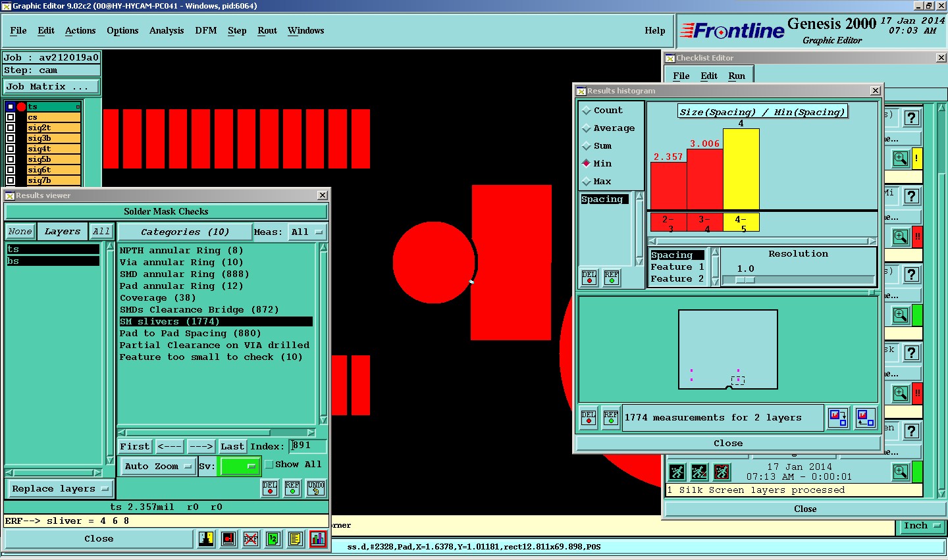Click the red square icon in Results viewer bottom bar

point(228,539)
